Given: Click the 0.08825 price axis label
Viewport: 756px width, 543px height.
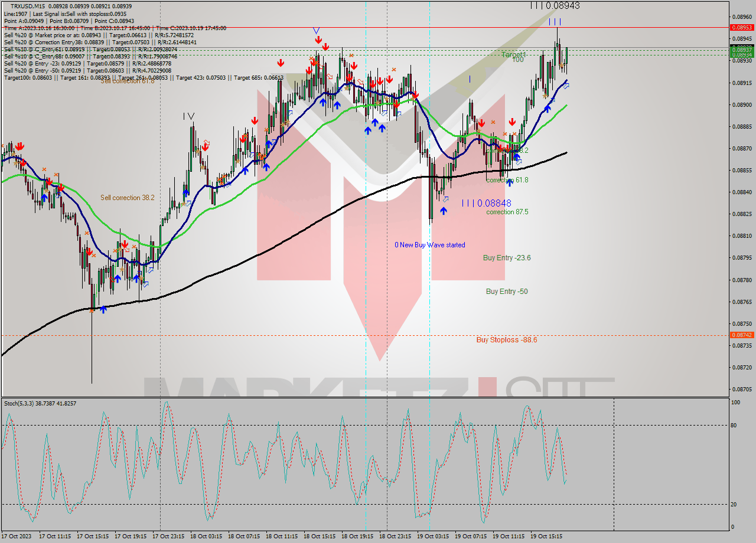Looking at the screenshot, I should click(742, 214).
